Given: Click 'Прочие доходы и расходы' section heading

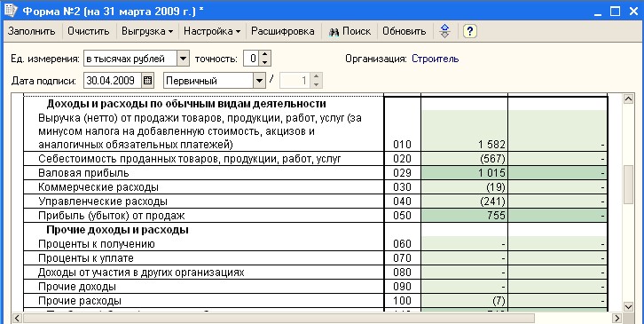Looking at the screenshot, I should pos(117,229).
